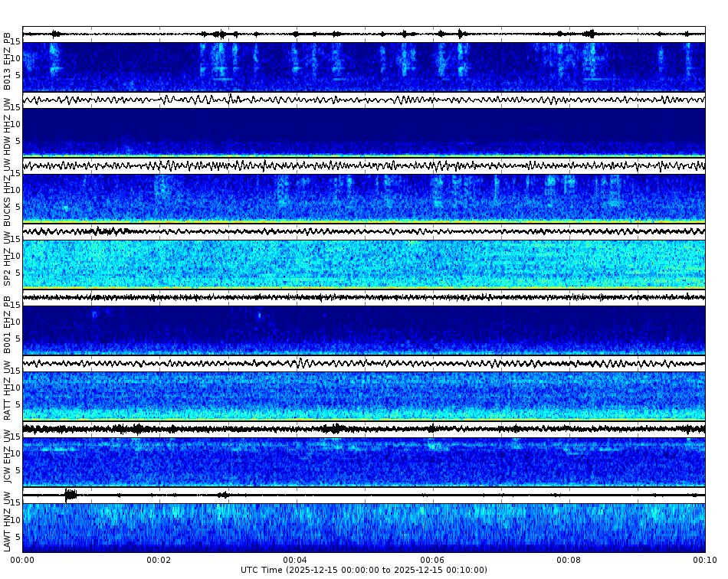The width and height of the screenshot is (728, 579).
Task: Click the JCW EHZ UW channel label
Action: tap(7, 456)
